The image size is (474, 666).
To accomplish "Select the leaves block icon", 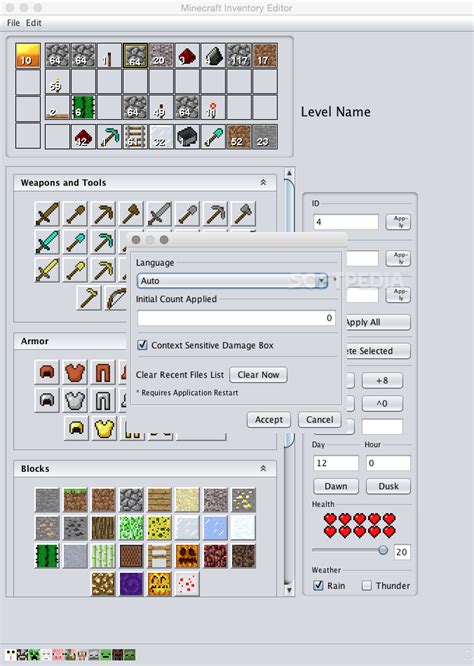I will (131, 528).
